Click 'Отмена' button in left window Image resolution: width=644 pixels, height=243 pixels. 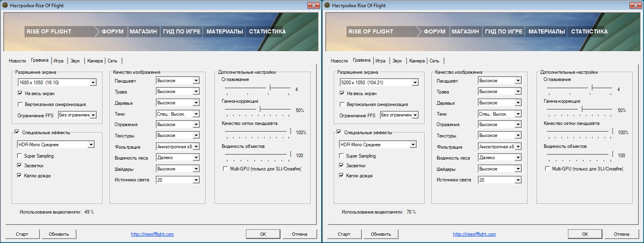[x=299, y=234]
